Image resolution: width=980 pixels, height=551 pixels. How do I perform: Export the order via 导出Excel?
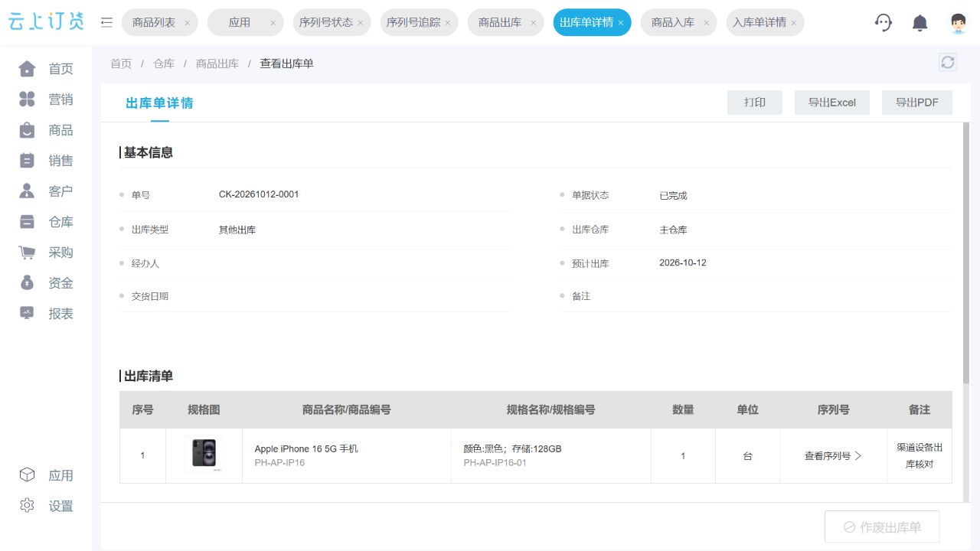click(832, 103)
